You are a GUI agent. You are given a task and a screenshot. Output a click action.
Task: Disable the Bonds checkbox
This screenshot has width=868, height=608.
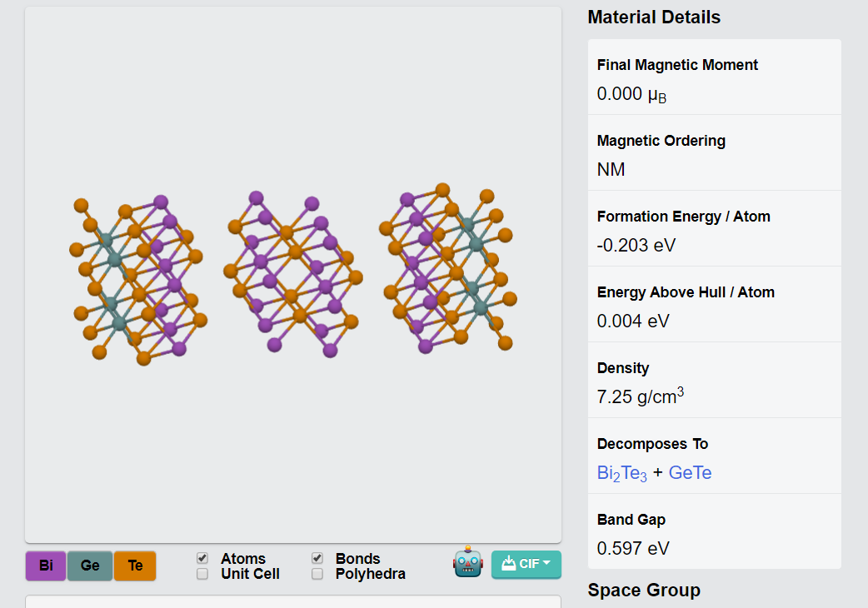[x=317, y=558]
